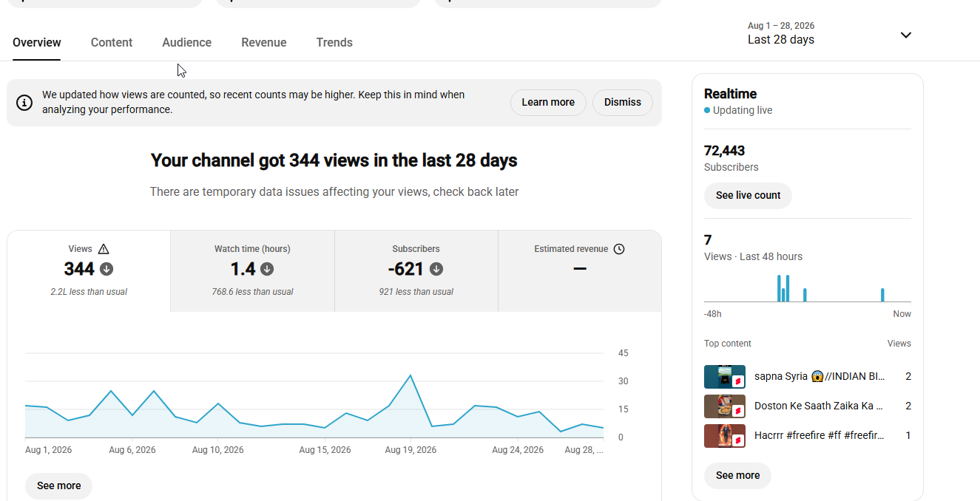Image resolution: width=980 pixels, height=501 pixels.
Task: Open the Content tab
Action: (112, 42)
